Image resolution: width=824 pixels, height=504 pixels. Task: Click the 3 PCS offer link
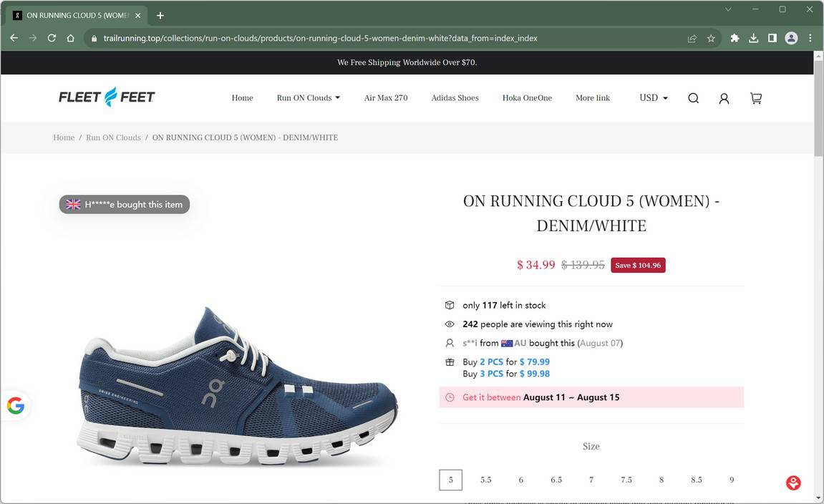pos(491,374)
